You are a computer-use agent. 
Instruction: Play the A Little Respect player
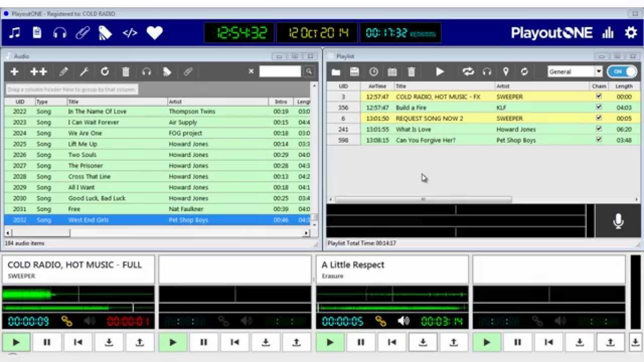(330, 342)
